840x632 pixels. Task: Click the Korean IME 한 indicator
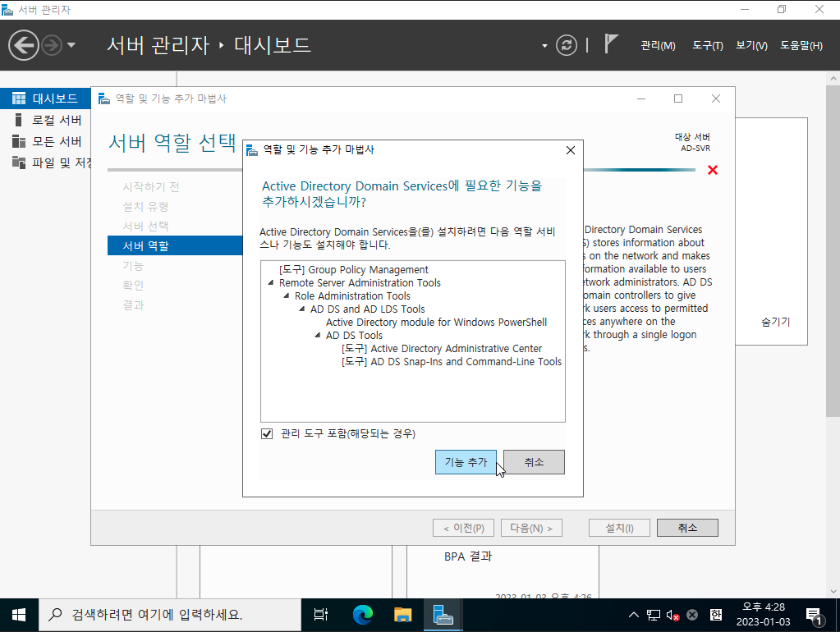click(x=716, y=615)
